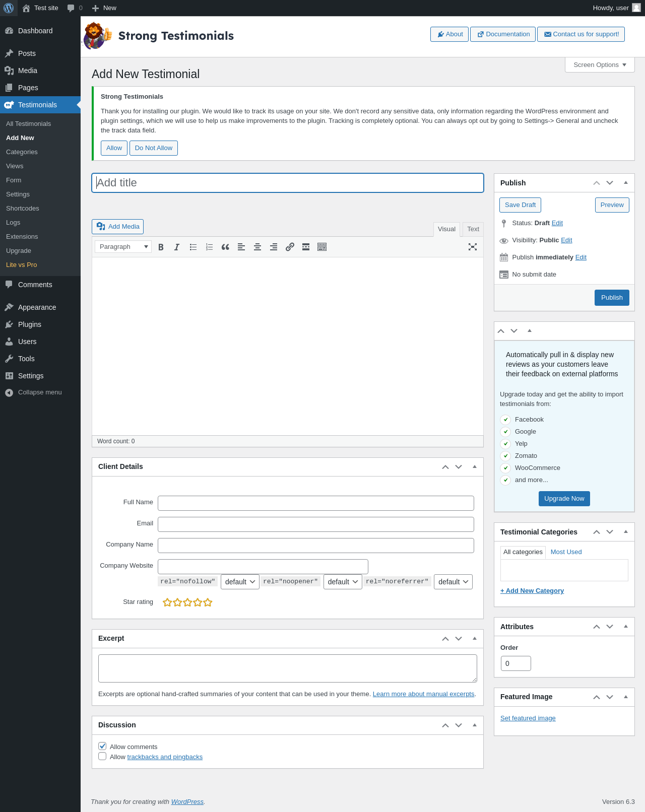Set second star in Star rating
The width and height of the screenshot is (645, 812).
pyautogui.click(x=177, y=602)
